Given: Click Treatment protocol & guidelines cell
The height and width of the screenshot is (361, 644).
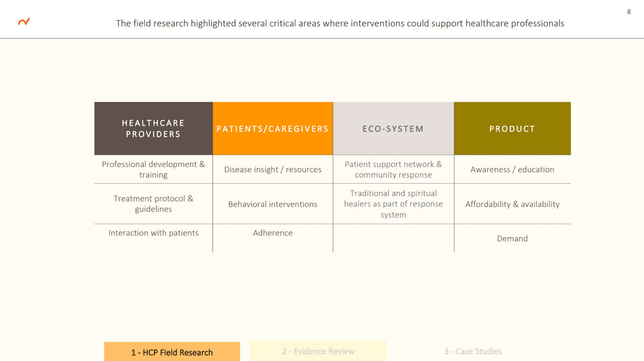Looking at the screenshot, I should [154, 204].
